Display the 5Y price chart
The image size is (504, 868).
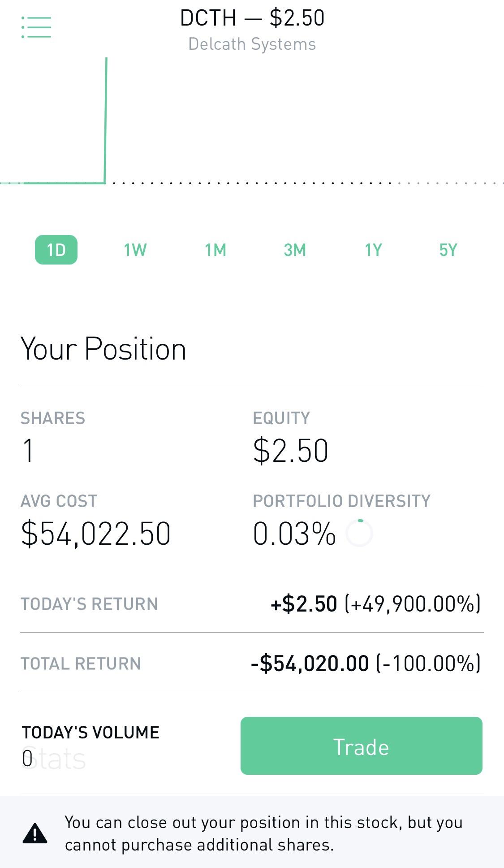point(448,250)
